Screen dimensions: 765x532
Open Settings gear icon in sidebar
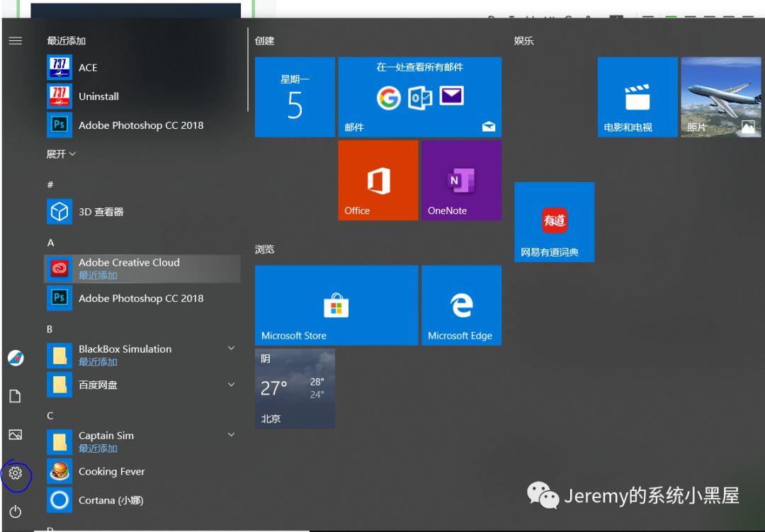point(15,473)
